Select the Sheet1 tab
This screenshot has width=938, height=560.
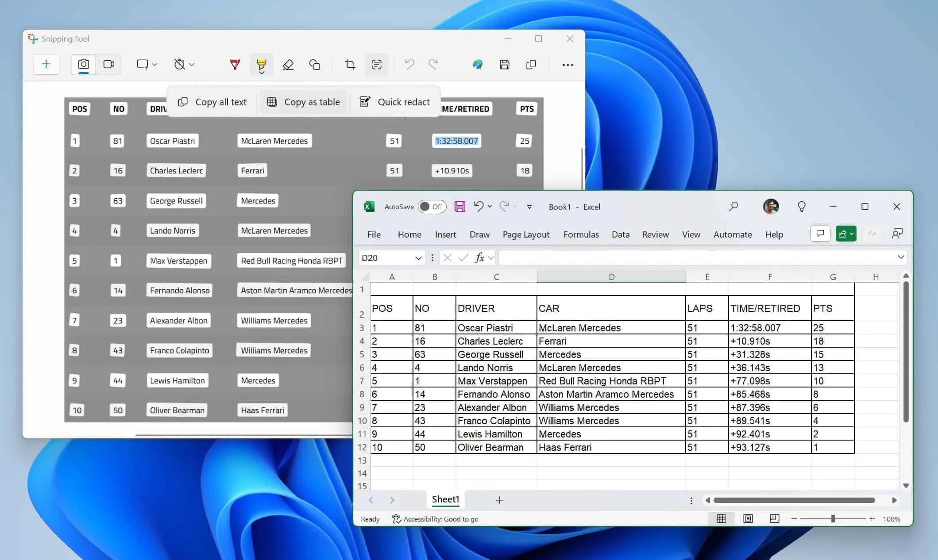click(x=445, y=499)
